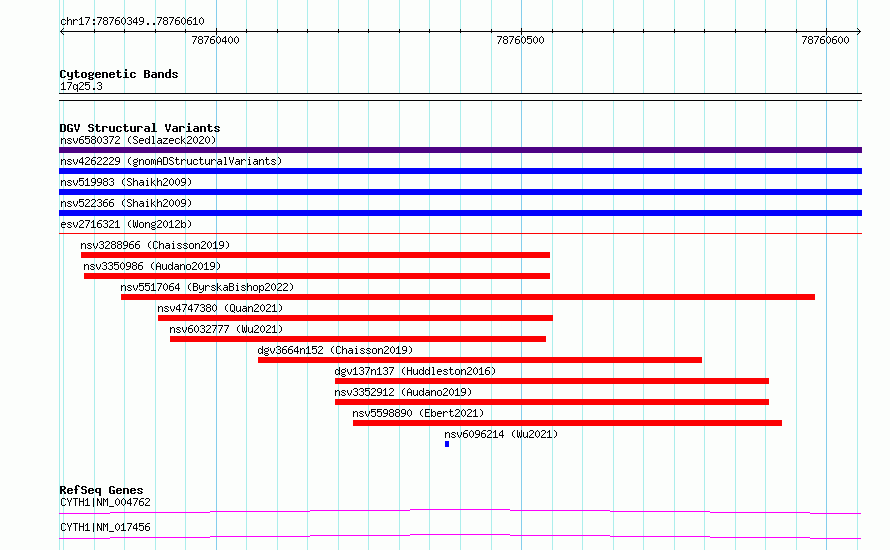890x550 pixels.
Task: Click the right arrow on the coordinate ruler
Action: [859, 31]
